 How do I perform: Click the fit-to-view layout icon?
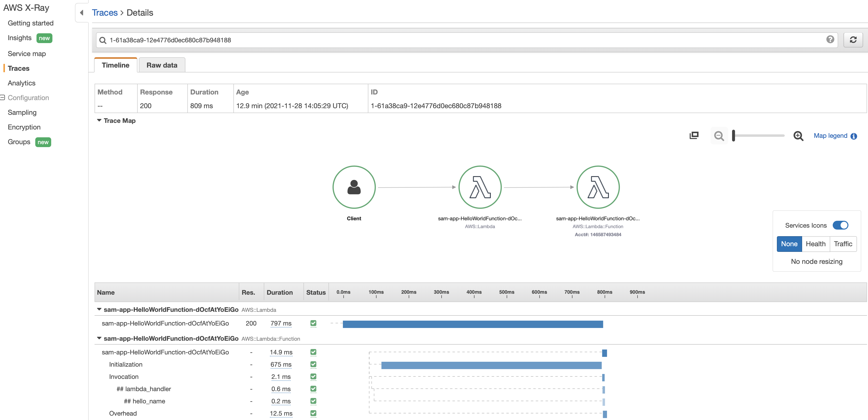694,136
